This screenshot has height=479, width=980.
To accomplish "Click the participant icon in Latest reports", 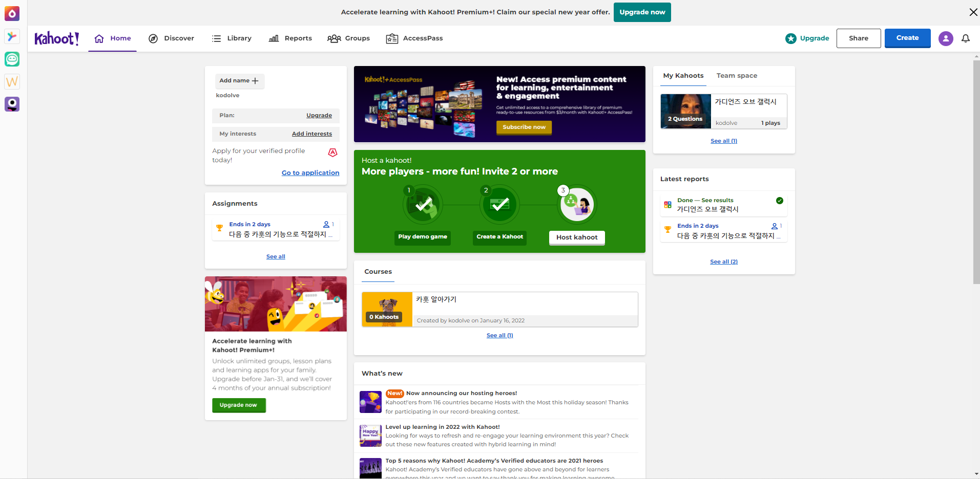I will click(x=775, y=226).
